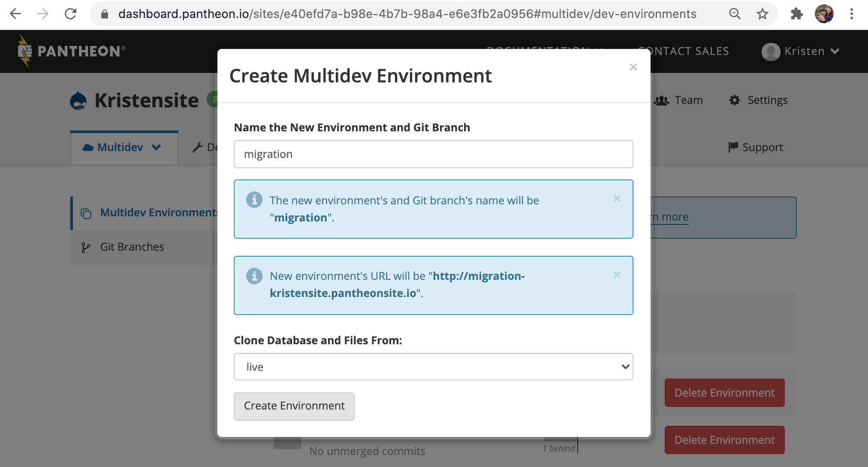Click the Team people icon

[661, 100]
